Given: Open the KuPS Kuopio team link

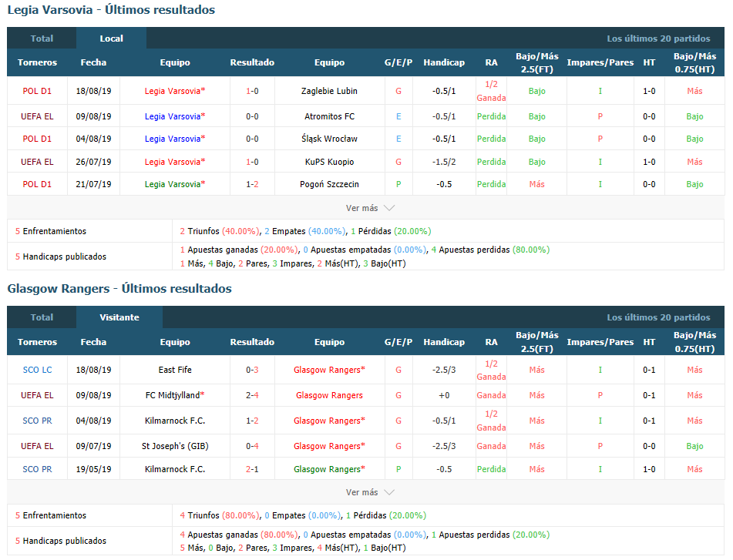Looking at the screenshot, I should (329, 162).
